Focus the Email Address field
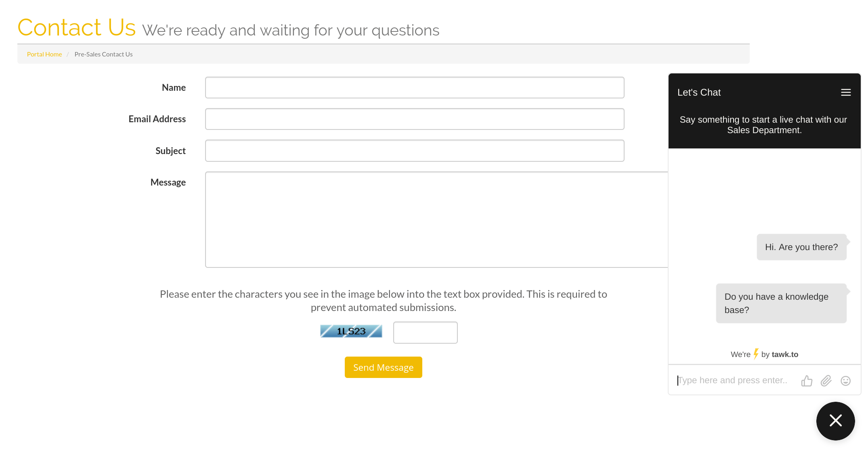The image size is (868, 453). pyautogui.click(x=415, y=119)
